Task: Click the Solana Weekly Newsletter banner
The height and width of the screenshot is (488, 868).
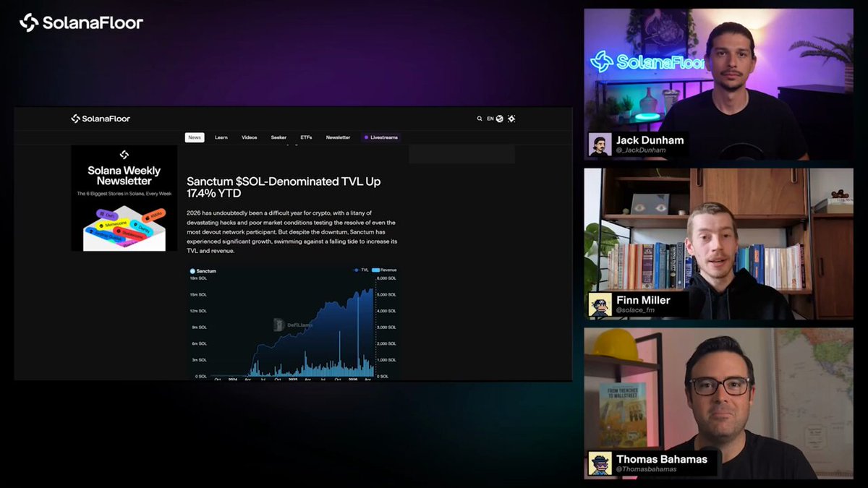Action: click(124, 198)
